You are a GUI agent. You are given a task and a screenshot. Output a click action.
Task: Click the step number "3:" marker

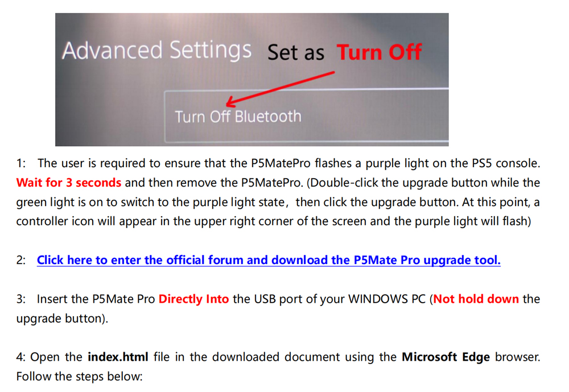pos(21,299)
